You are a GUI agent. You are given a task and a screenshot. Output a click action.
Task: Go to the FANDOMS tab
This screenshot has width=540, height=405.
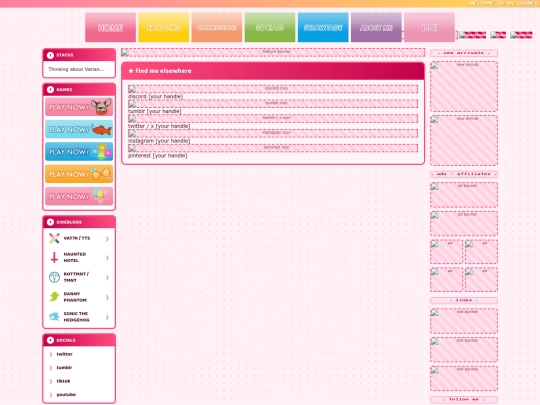[x=164, y=27]
